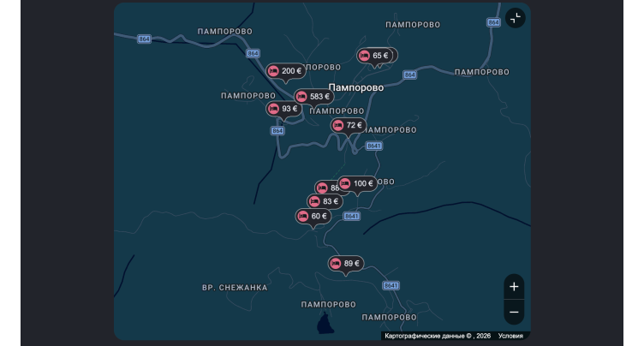Open the 72 € hotel marker
Viewport: 644px width, 346px height.
click(x=349, y=125)
